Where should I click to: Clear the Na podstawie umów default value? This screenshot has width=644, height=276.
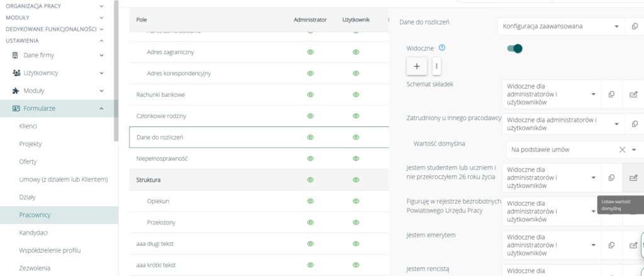[x=622, y=150]
